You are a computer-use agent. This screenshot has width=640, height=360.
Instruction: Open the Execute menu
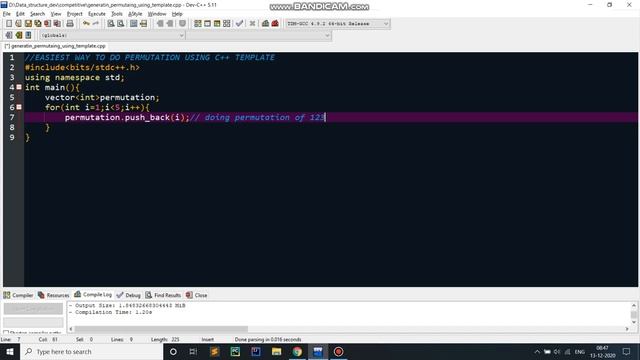tap(97, 14)
